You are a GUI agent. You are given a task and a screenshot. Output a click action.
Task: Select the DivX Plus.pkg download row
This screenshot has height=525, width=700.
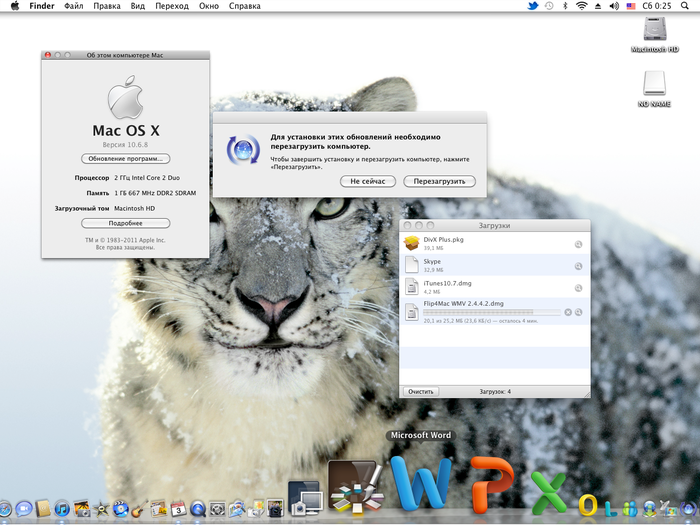click(495, 243)
